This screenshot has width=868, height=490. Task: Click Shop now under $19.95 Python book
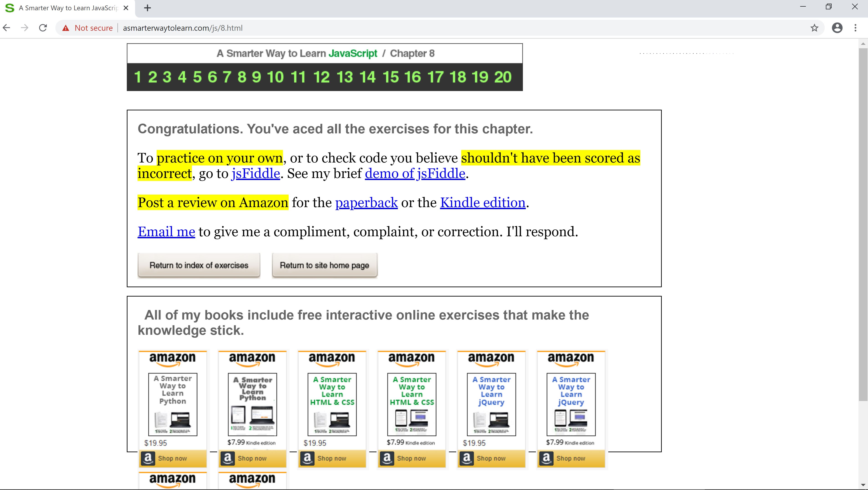pyautogui.click(x=173, y=459)
